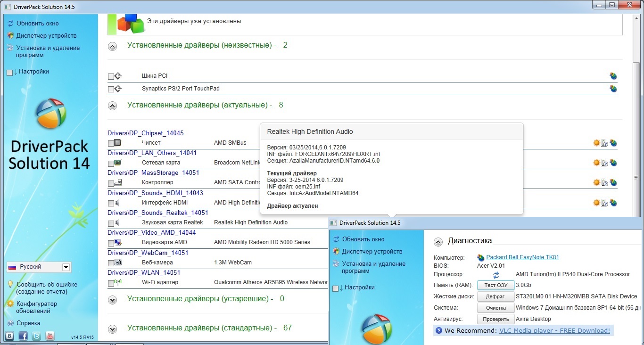Click the device info icon in Интерфейс HDMI row

click(x=605, y=203)
